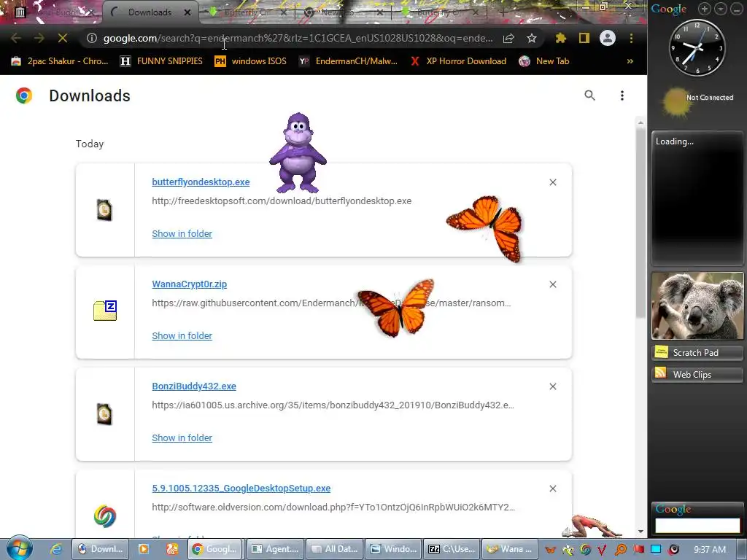The width and height of the screenshot is (747, 560).
Task: Open the 2pac Shakur bookmark
Action: click(60, 61)
